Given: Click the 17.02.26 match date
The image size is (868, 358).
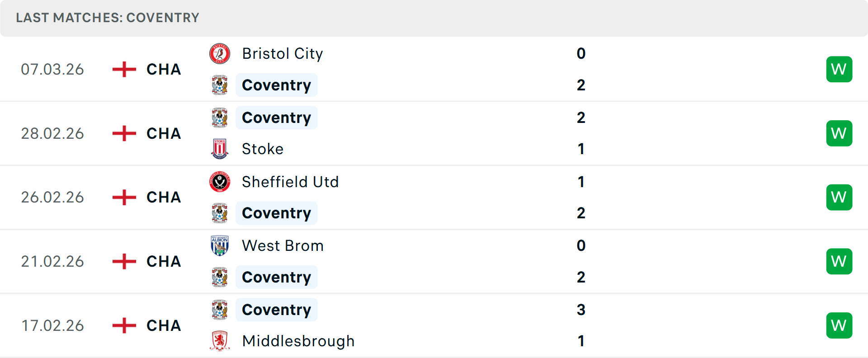Looking at the screenshot, I should [52, 325].
